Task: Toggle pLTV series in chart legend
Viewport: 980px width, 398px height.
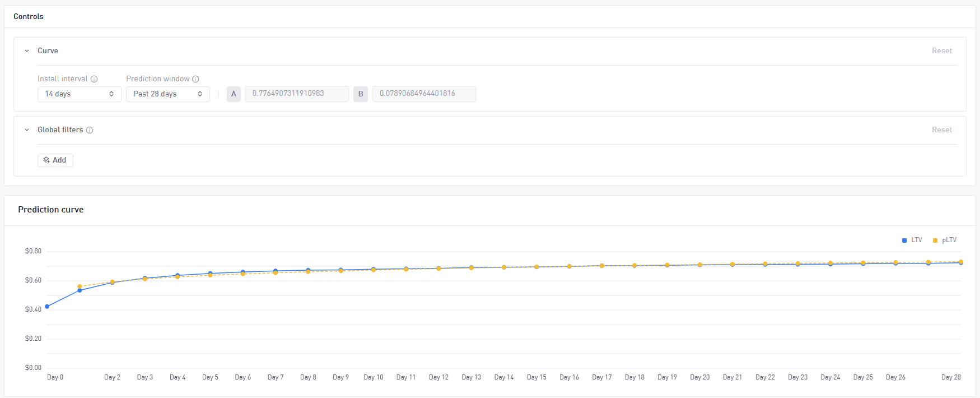Action: 945,240
